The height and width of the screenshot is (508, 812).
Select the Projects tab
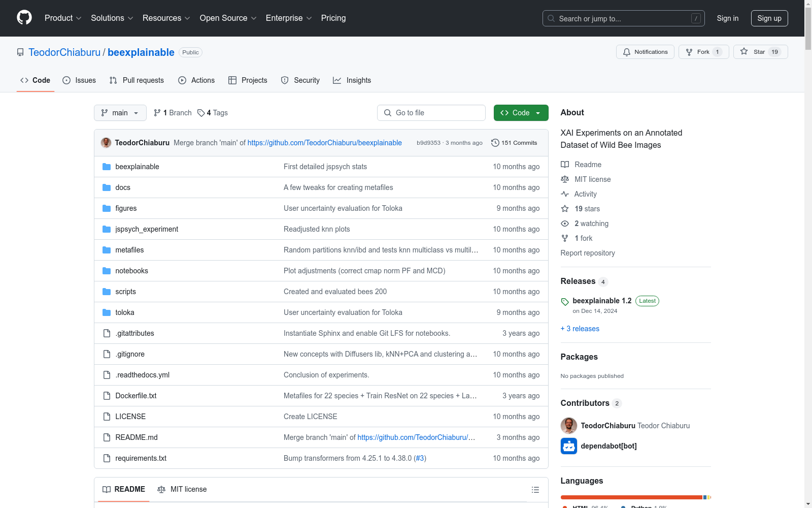click(248, 80)
